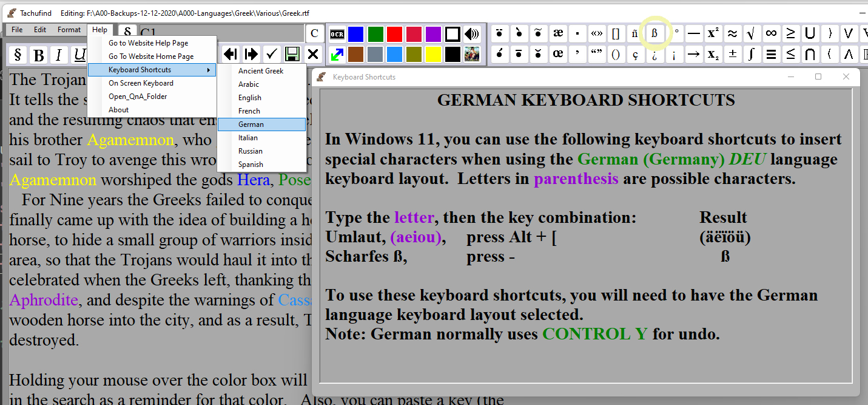
Task: Toggle bold formatting
Action: 38,55
